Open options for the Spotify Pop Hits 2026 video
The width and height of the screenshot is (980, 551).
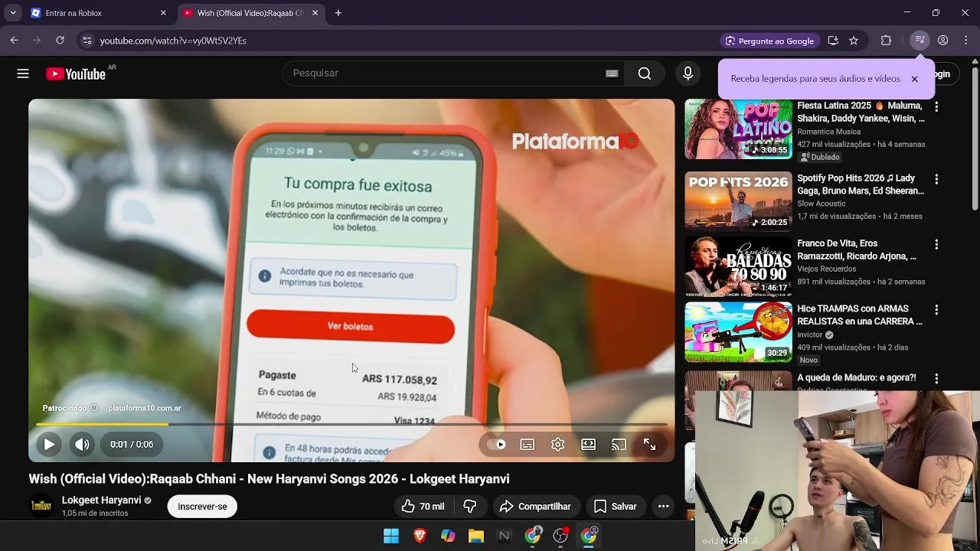click(936, 179)
